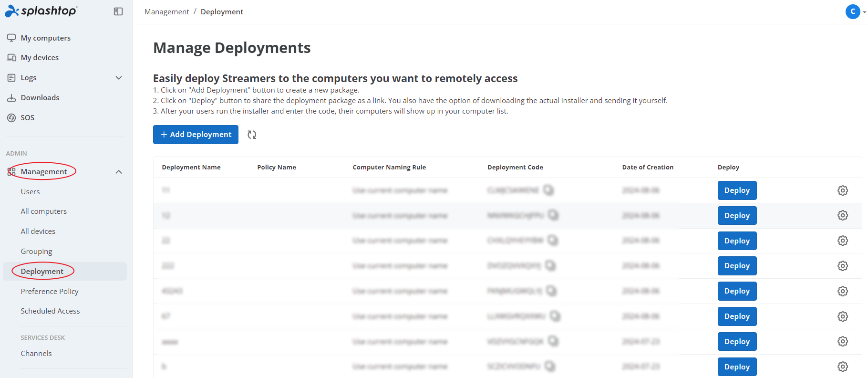This screenshot has width=868, height=378.
Task: Collapse the Management section chevron
Action: (119, 172)
